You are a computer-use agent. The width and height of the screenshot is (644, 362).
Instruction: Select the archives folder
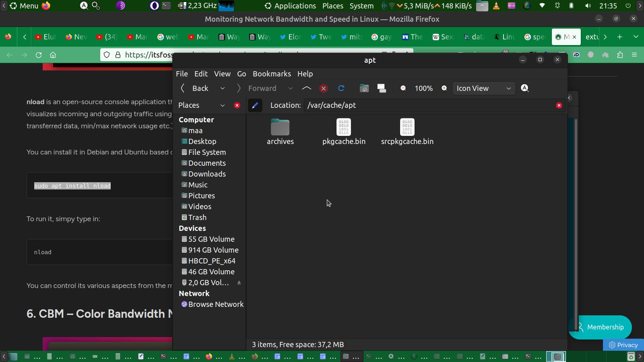click(x=280, y=132)
